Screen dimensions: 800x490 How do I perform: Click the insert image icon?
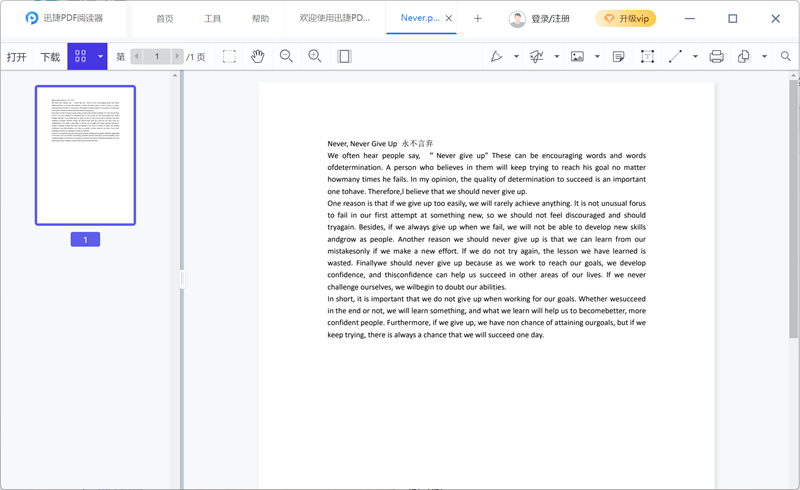(578, 56)
